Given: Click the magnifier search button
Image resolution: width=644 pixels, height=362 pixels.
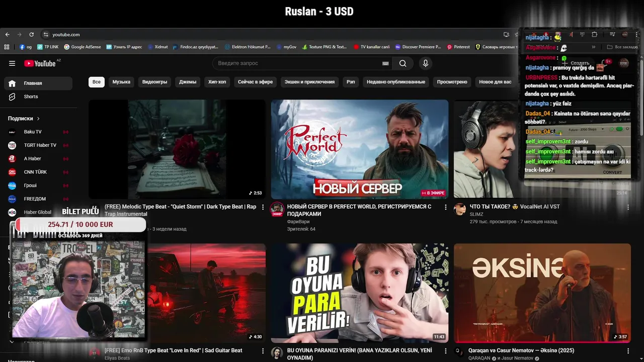Looking at the screenshot, I should point(403,63).
